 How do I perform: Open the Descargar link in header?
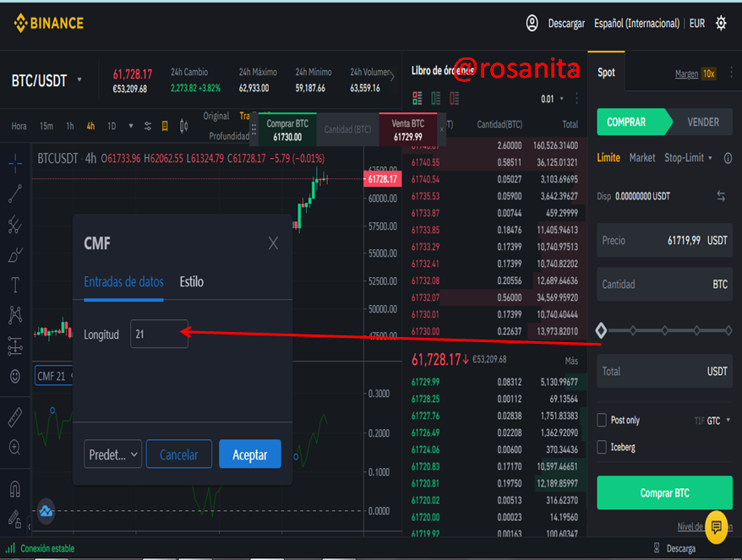click(x=566, y=23)
